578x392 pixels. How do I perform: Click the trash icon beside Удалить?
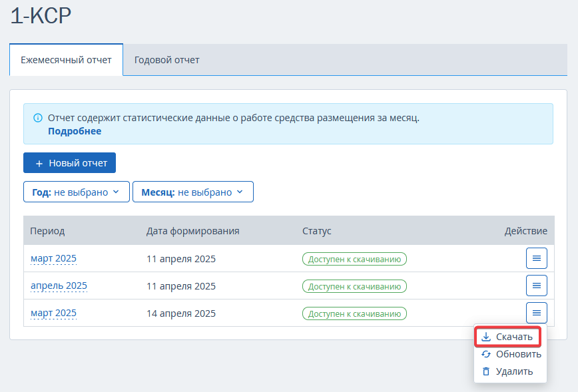point(486,371)
